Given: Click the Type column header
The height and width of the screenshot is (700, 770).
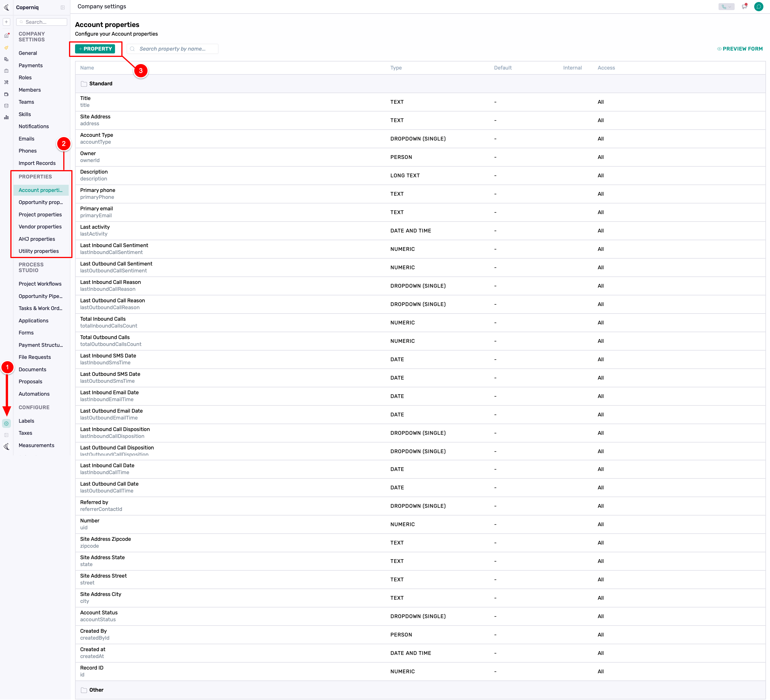Looking at the screenshot, I should 396,68.
